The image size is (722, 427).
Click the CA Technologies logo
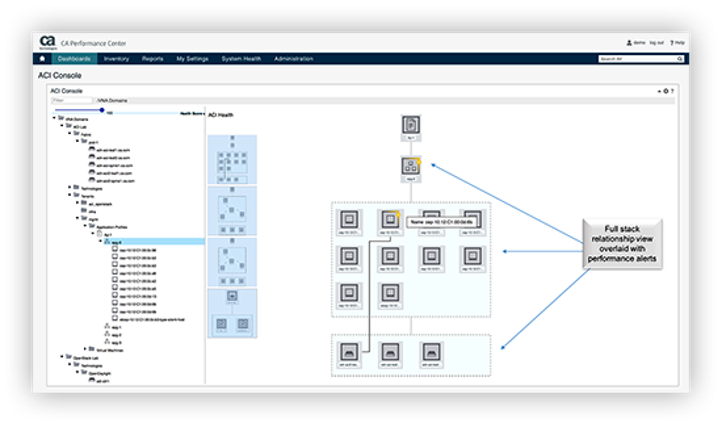(47, 42)
